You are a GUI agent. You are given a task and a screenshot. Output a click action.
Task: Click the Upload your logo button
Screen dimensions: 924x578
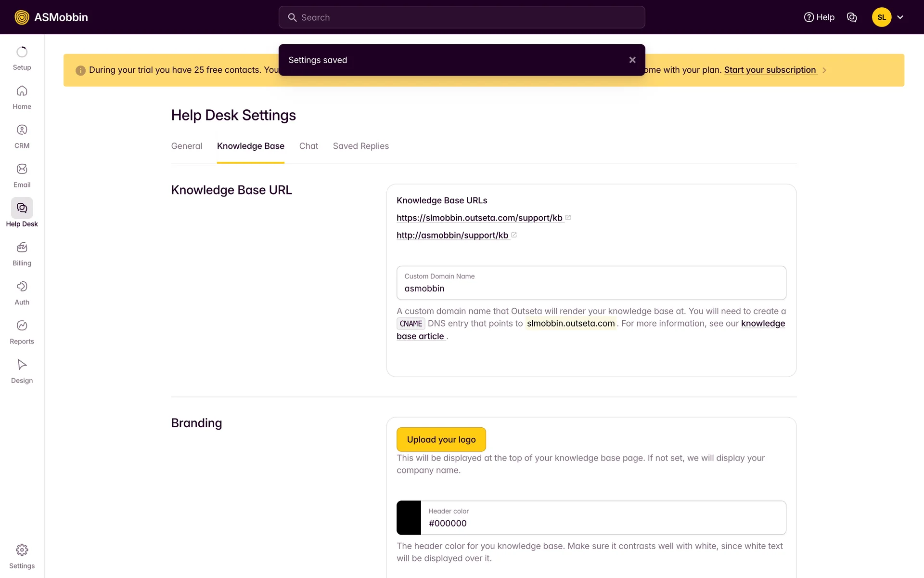click(x=441, y=439)
